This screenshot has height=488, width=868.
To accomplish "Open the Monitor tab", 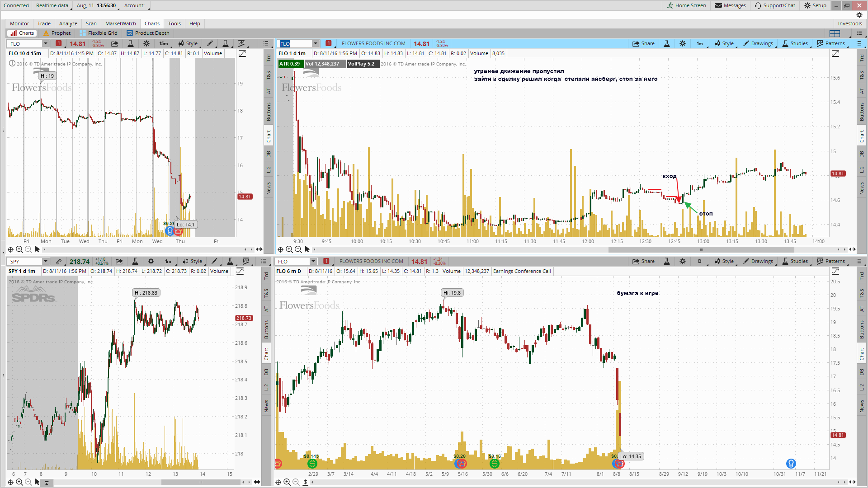I will pyautogui.click(x=19, y=23).
